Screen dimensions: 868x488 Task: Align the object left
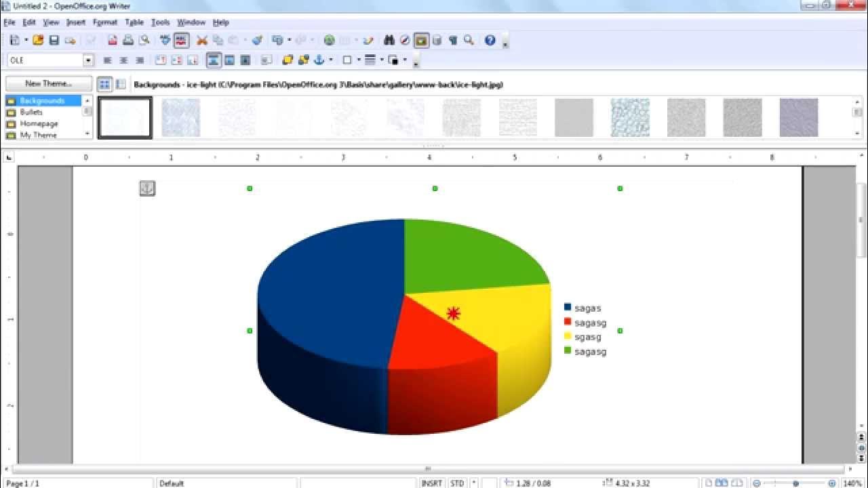[x=107, y=60]
